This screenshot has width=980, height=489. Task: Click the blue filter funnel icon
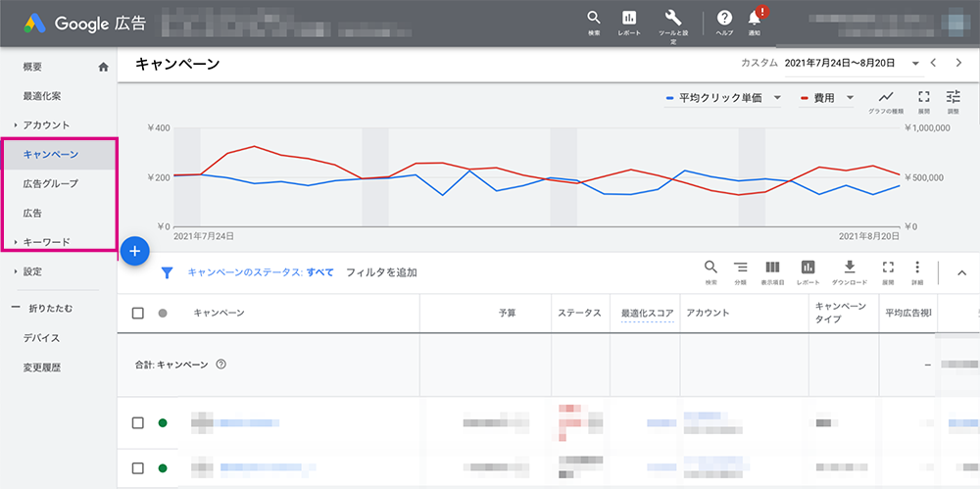click(167, 272)
